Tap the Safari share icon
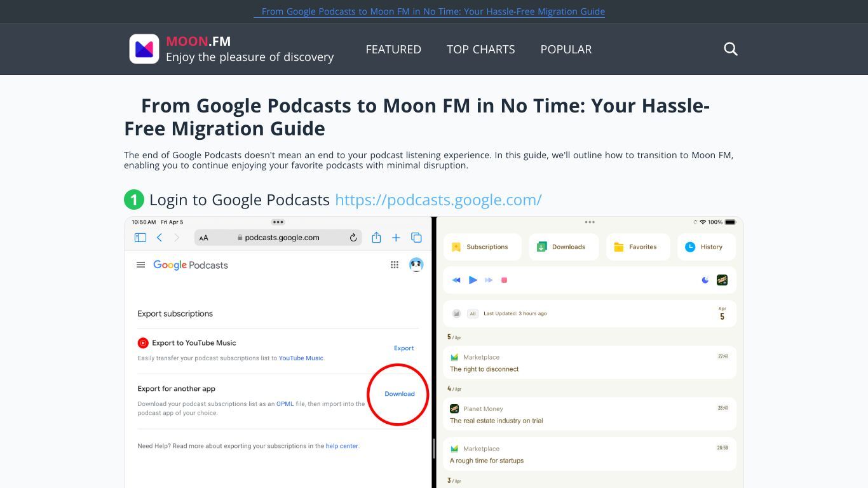The height and width of the screenshot is (488, 868). coord(376,237)
